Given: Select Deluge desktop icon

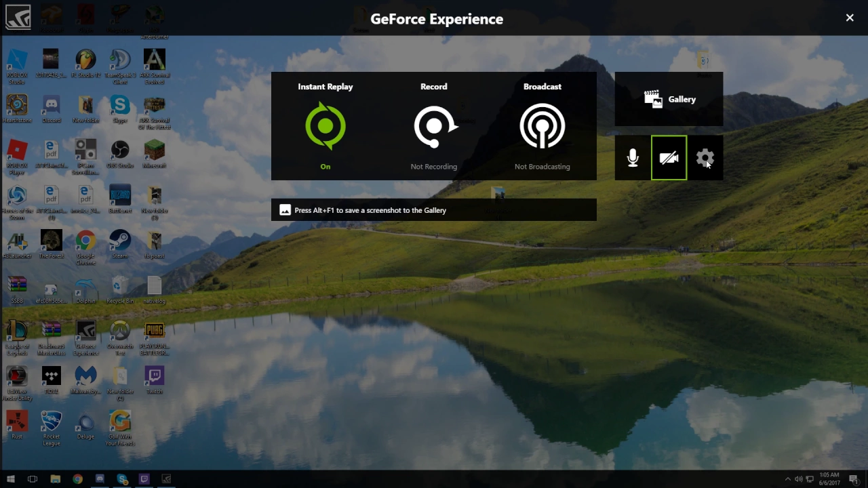Looking at the screenshot, I should coord(85,425).
